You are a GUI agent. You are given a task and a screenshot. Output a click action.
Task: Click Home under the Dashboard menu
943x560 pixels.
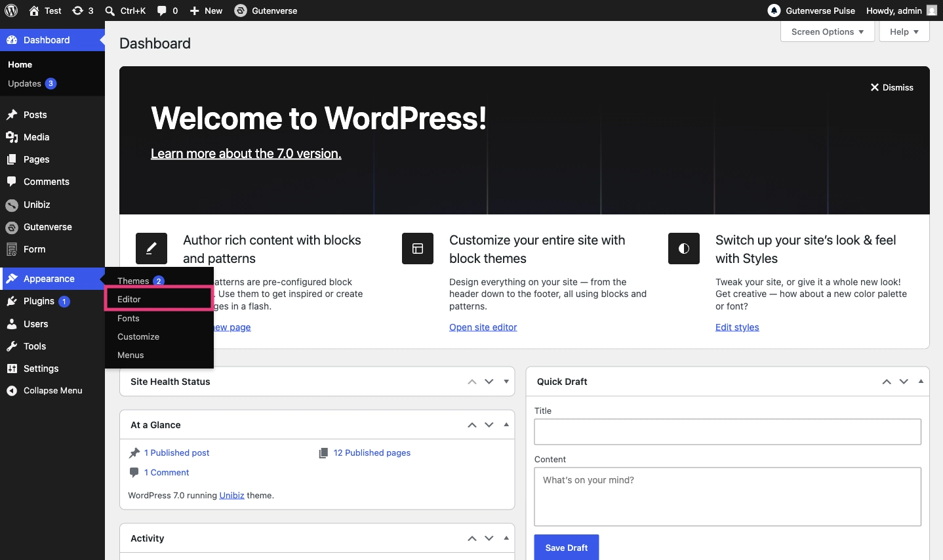(x=52, y=64)
